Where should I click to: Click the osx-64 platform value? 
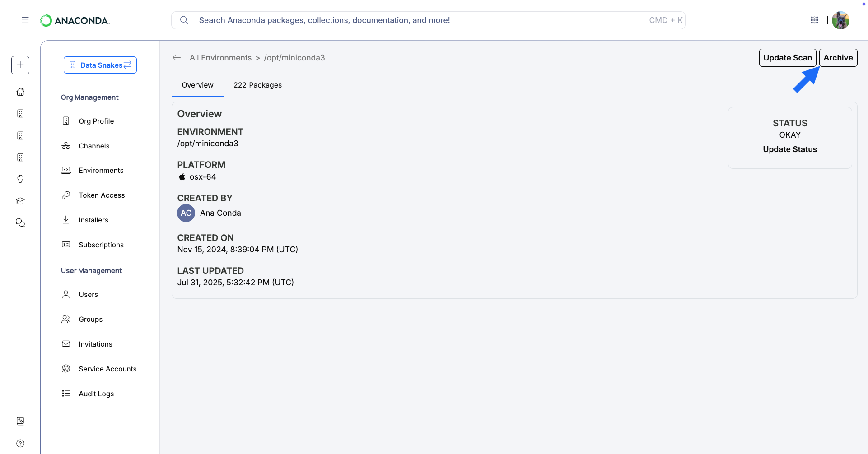coord(203,177)
